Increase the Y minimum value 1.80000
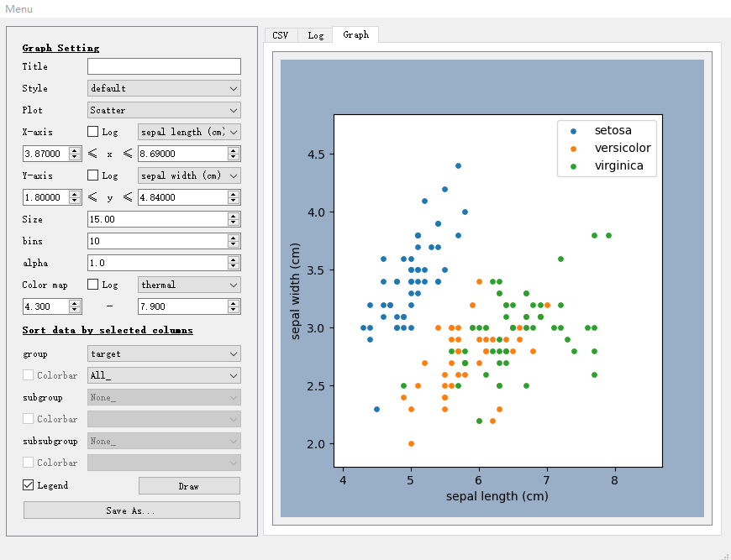 pos(75,194)
